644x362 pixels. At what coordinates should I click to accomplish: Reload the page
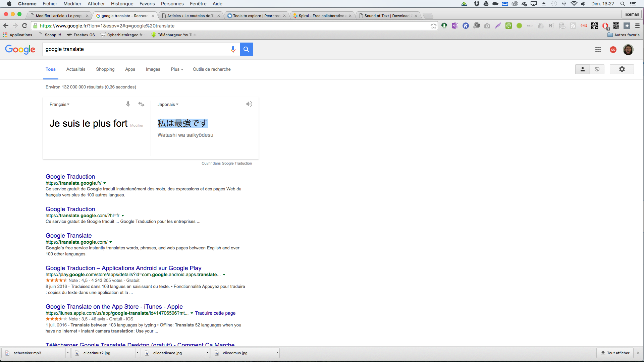coord(24,26)
